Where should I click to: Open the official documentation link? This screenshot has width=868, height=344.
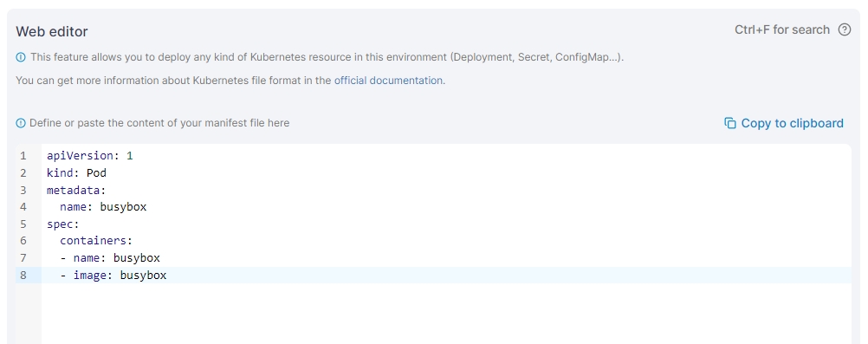pyautogui.click(x=388, y=81)
